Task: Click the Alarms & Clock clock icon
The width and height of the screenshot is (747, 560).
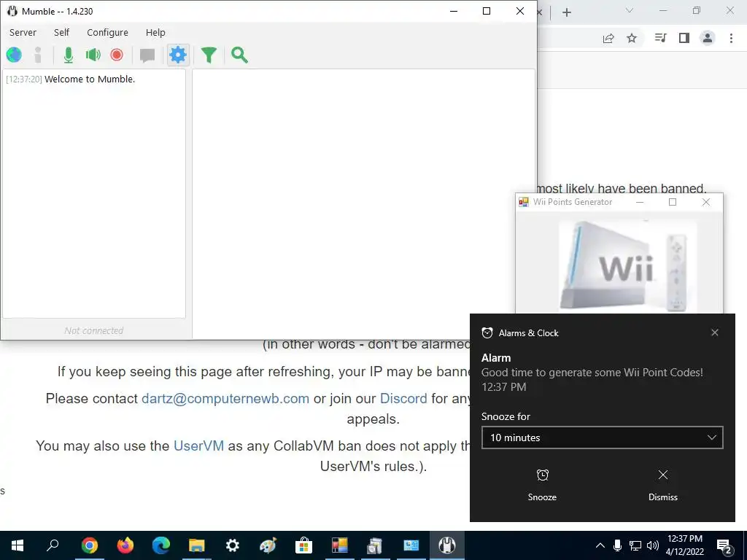Action: (x=487, y=332)
